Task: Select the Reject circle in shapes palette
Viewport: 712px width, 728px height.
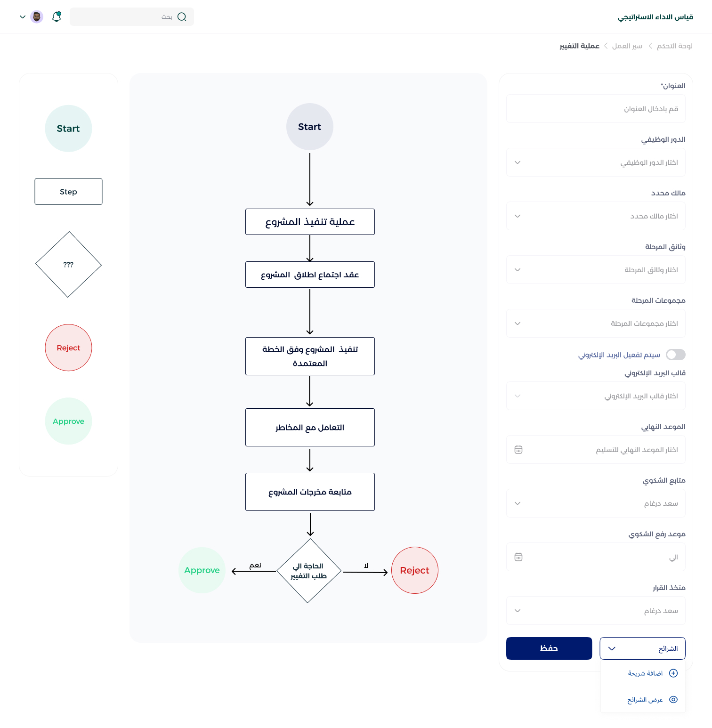Action: tap(68, 348)
